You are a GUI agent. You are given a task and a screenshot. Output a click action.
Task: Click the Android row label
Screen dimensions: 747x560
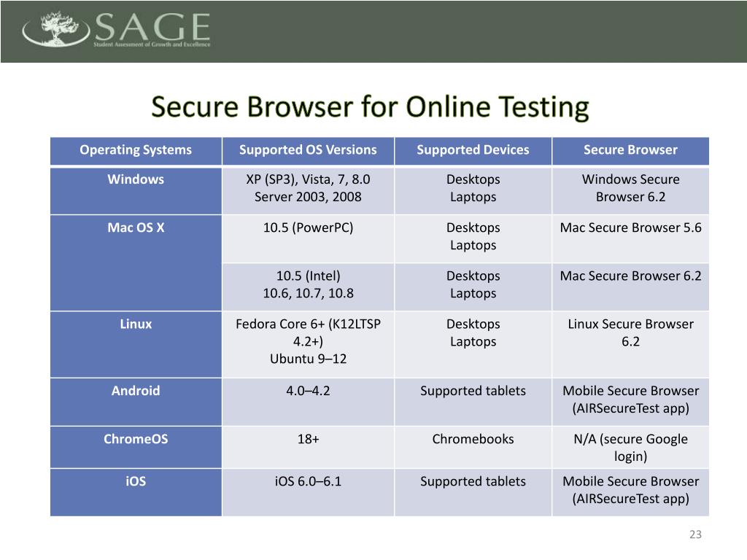tap(136, 402)
